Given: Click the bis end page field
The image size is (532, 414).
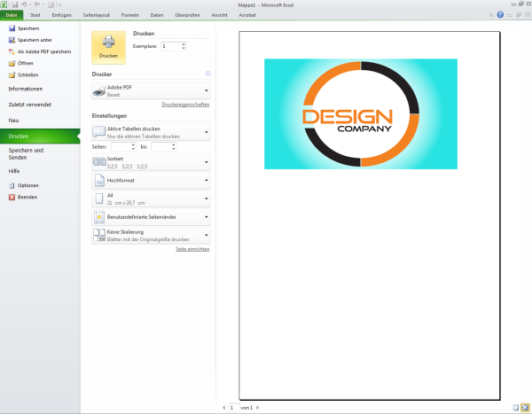Looking at the screenshot, I should tap(161, 147).
